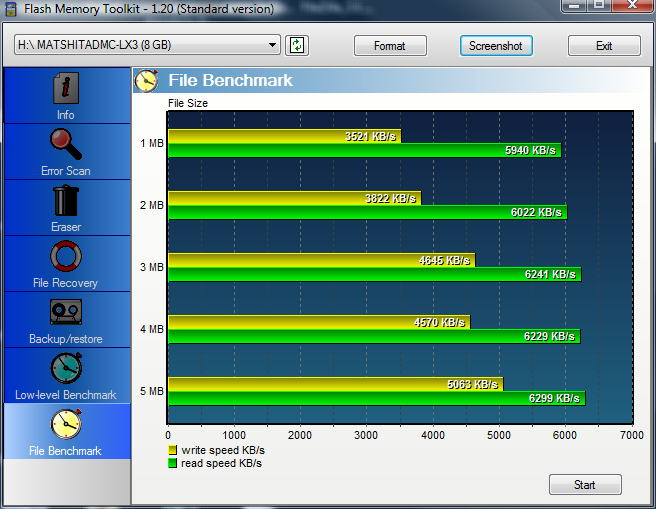Open the drive selection dropdown arrow
The image size is (656, 509).
pyautogui.click(x=272, y=45)
